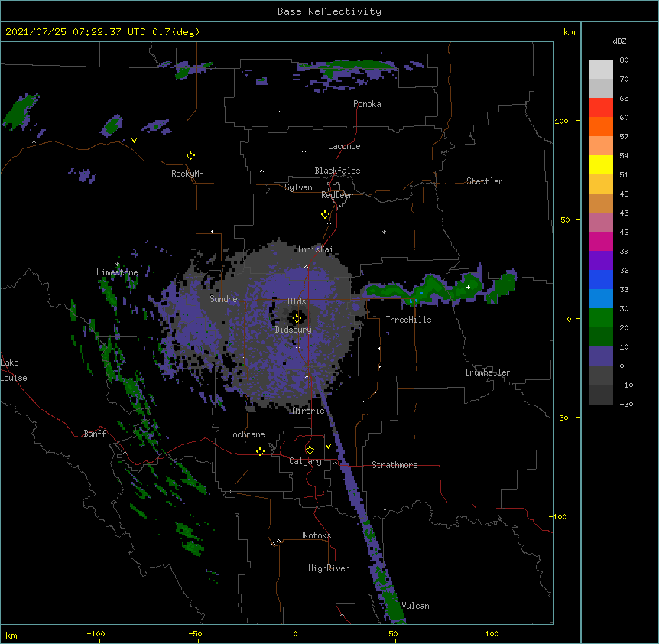Click the Banff town label
Screen dimensions: 659x644
coord(95,434)
